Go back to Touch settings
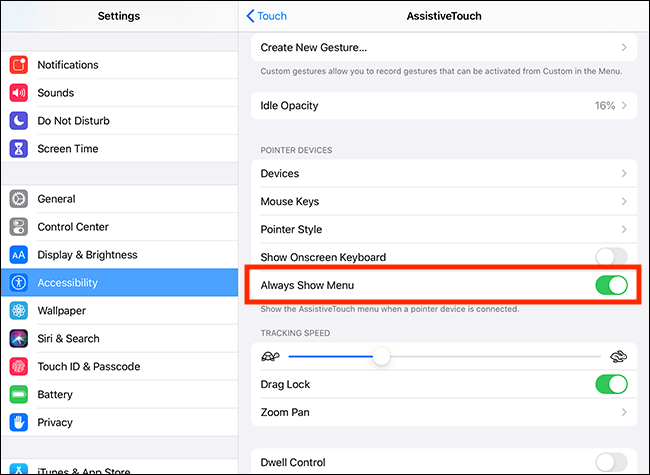The height and width of the screenshot is (475, 650). point(267,16)
